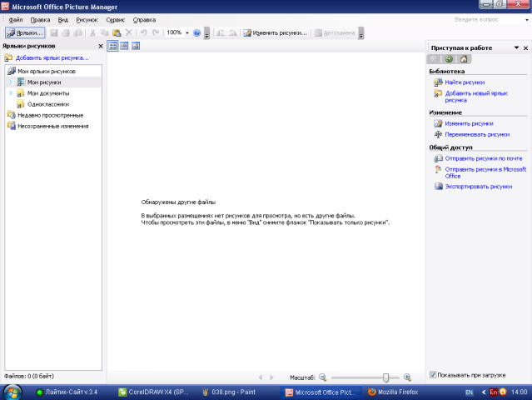This screenshot has width=532, height=400.
Task: Open the Справка menu
Action: pyautogui.click(x=144, y=20)
